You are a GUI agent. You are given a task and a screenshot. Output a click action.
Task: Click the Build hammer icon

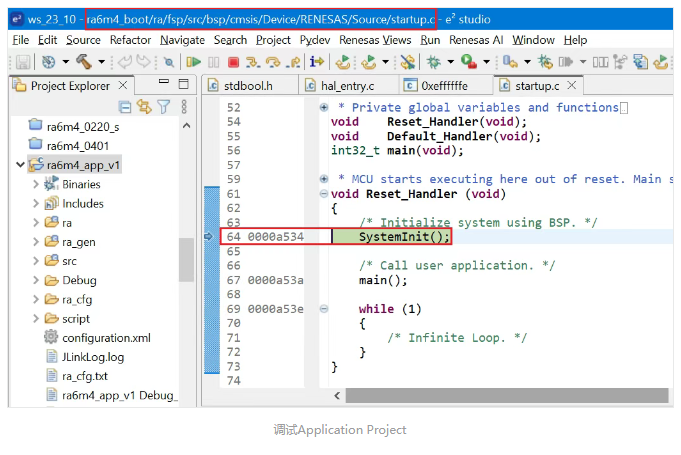click(x=84, y=62)
